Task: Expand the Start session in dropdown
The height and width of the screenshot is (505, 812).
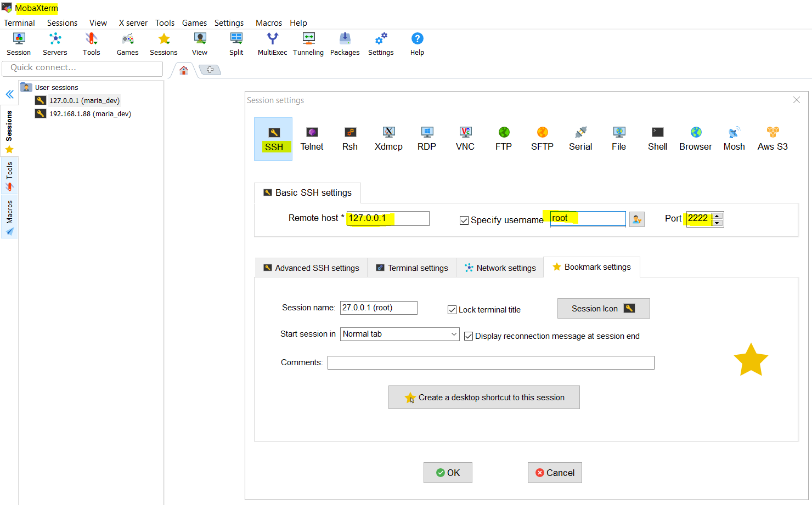Action: [454, 334]
